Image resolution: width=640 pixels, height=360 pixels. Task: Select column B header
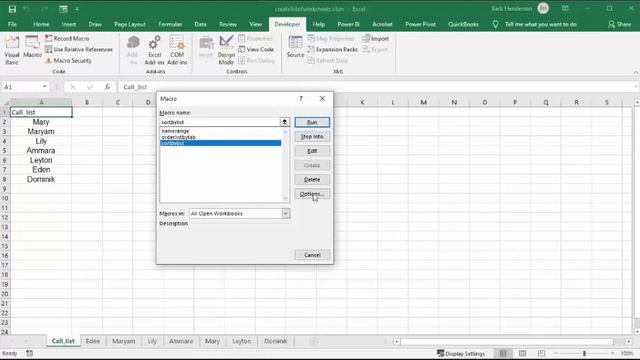[x=87, y=102]
